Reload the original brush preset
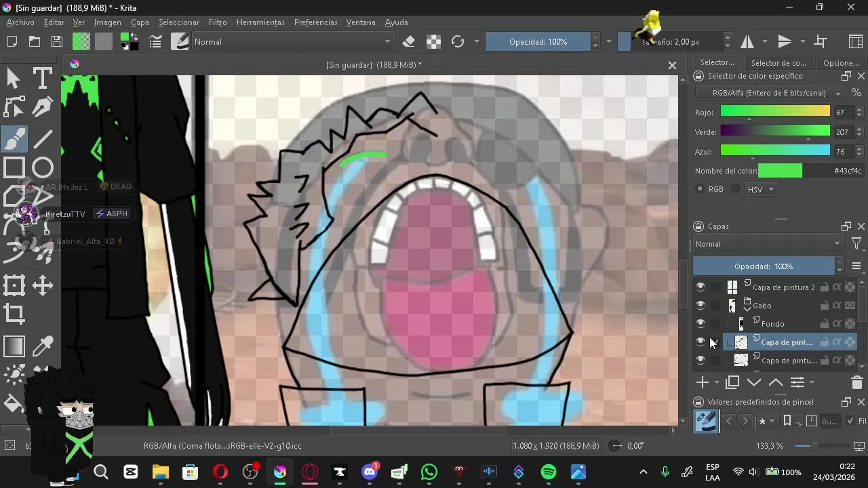The image size is (868, 488). [x=458, y=42]
